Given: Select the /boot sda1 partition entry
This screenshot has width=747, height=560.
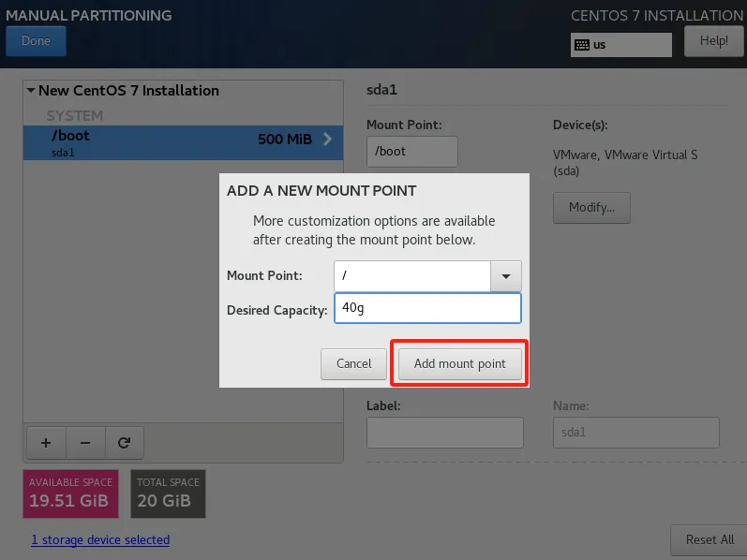Looking at the screenshot, I should click(x=169, y=142).
